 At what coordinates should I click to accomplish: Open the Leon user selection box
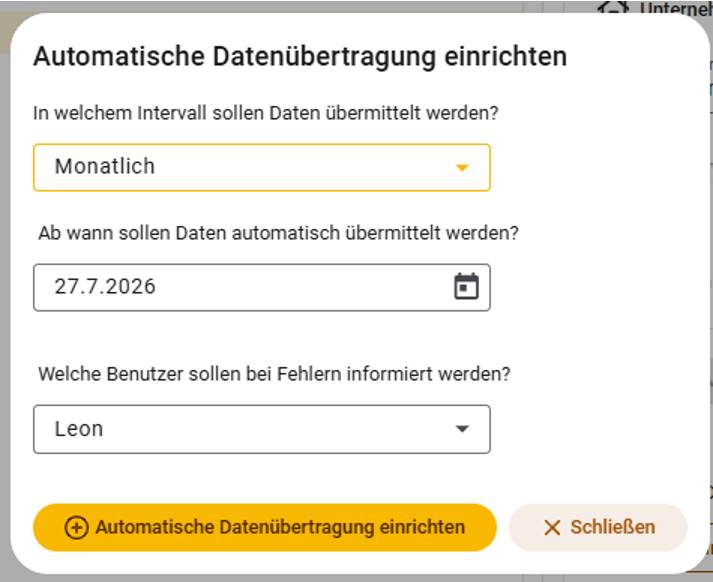click(x=262, y=429)
